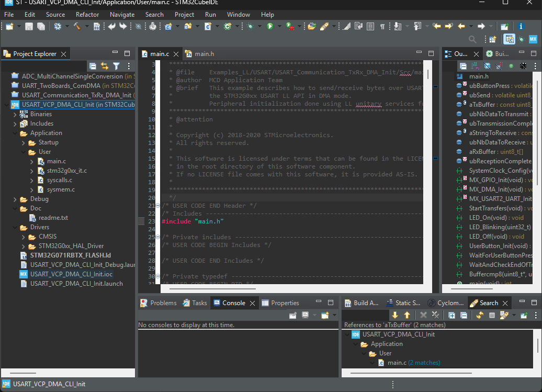Rerun the current search with refresh icon
The image size is (542, 392).
pyautogui.click(x=480, y=315)
